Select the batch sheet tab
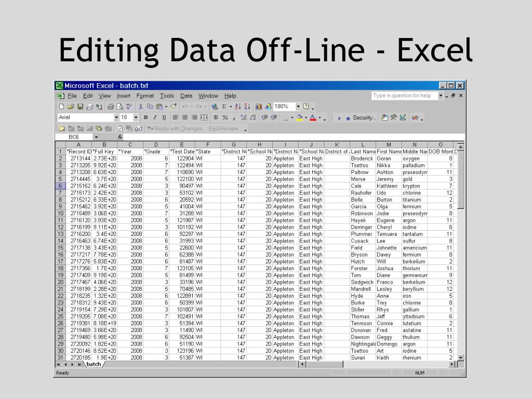Screen dimensions: 532x399 coord(94,364)
